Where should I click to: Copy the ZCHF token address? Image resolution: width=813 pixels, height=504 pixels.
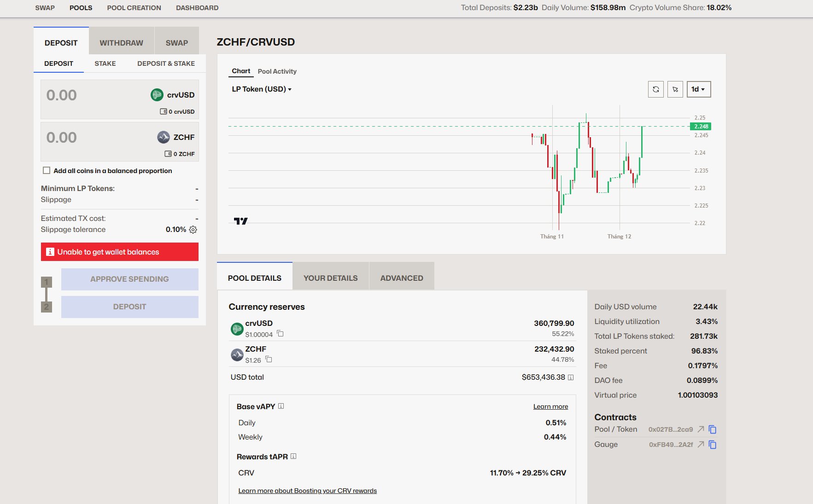coord(269,359)
